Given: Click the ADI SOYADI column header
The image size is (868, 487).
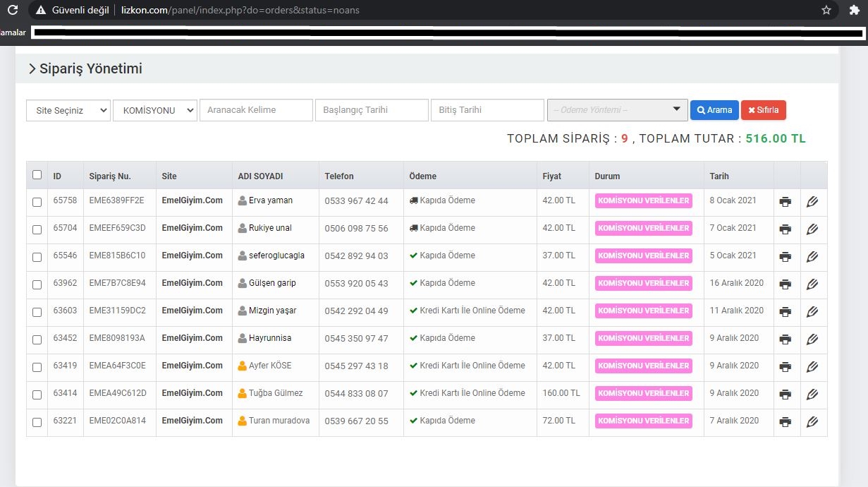Looking at the screenshot, I should tap(260, 176).
